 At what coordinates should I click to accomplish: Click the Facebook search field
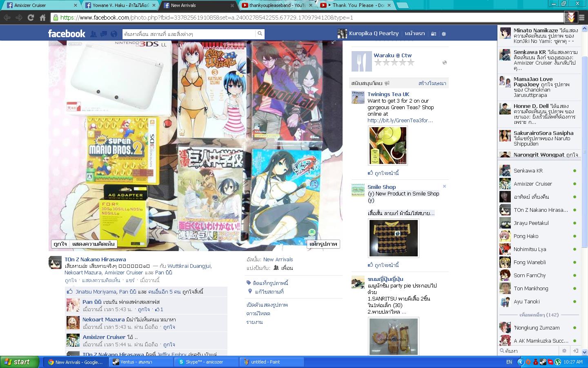(189, 34)
